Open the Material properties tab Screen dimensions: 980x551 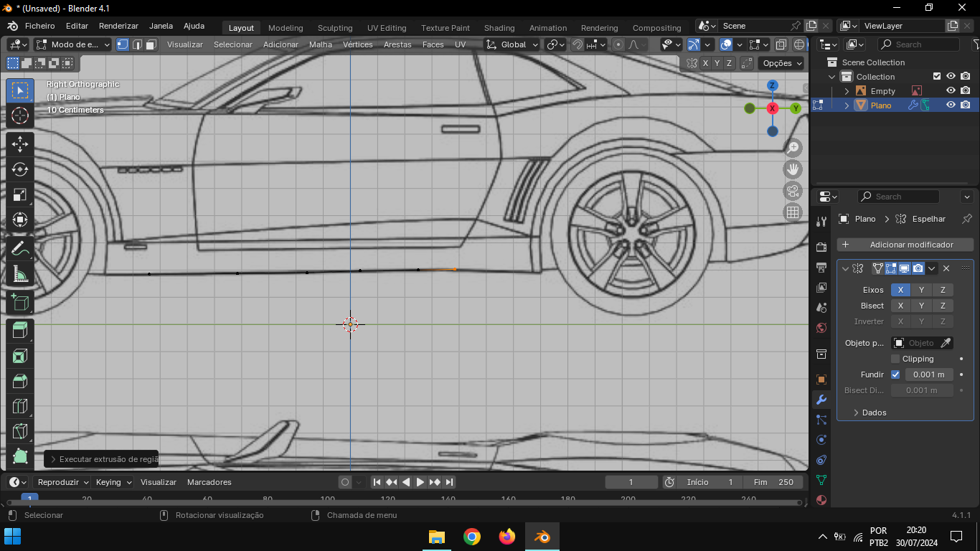pyautogui.click(x=821, y=500)
